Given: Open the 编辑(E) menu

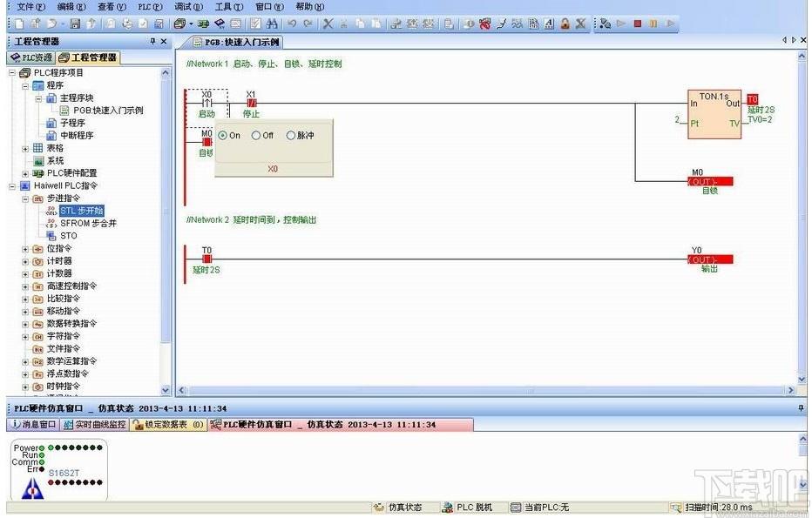Looking at the screenshot, I should click(71, 7).
